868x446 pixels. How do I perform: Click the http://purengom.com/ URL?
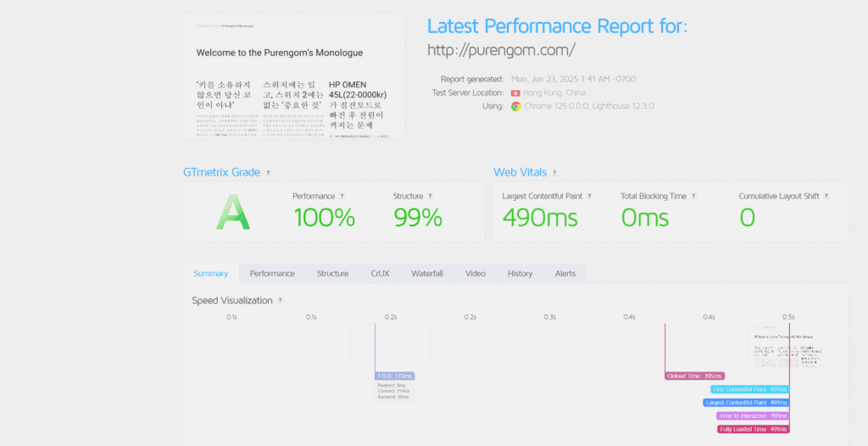pyautogui.click(x=501, y=50)
